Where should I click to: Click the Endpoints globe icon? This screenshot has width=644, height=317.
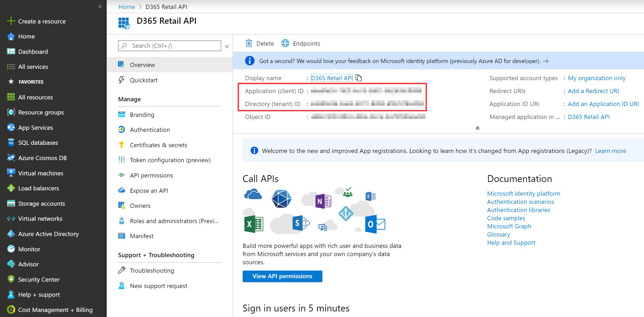pyautogui.click(x=285, y=43)
